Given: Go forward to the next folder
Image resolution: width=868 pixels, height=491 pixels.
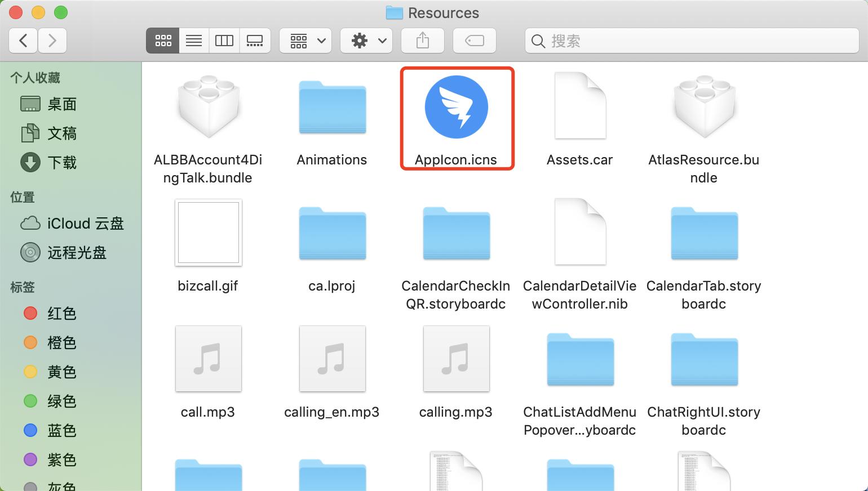Looking at the screenshot, I should 52,41.
